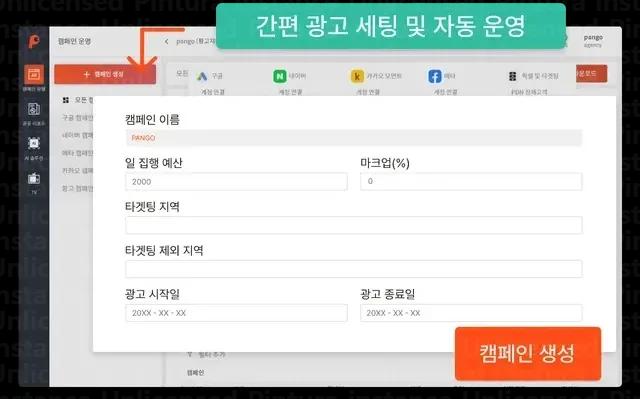640x399 pixels.
Task: Click the 타겟팅 지역 input box
Action: (x=354, y=225)
